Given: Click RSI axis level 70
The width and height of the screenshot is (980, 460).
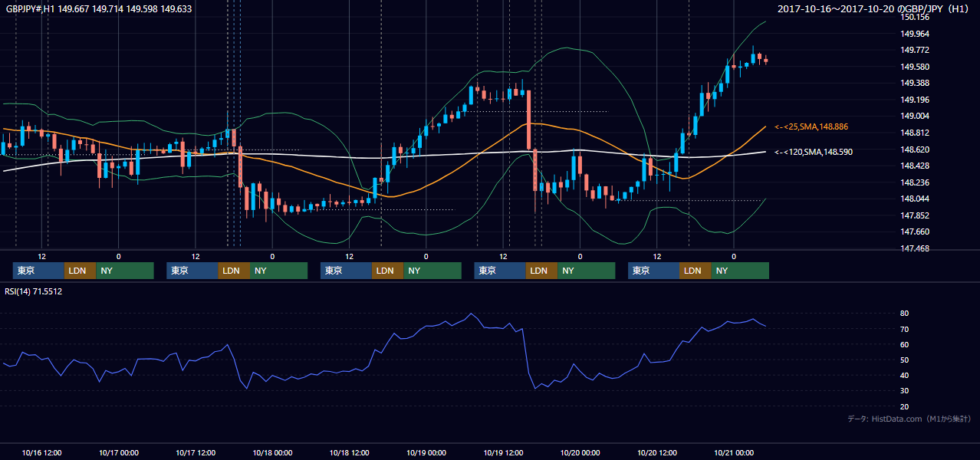Looking at the screenshot, I should (x=905, y=329).
